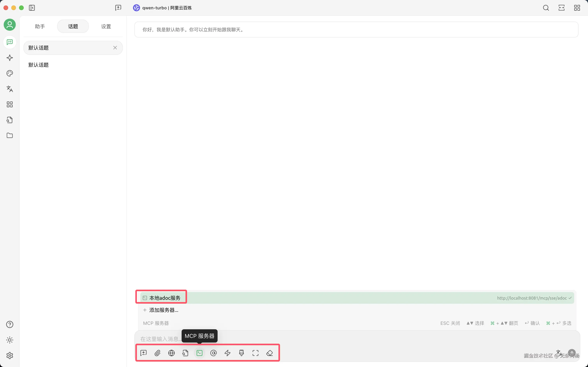Image resolution: width=588 pixels, height=367 pixels.
Task: Enable web search globe icon
Action: [171, 353]
